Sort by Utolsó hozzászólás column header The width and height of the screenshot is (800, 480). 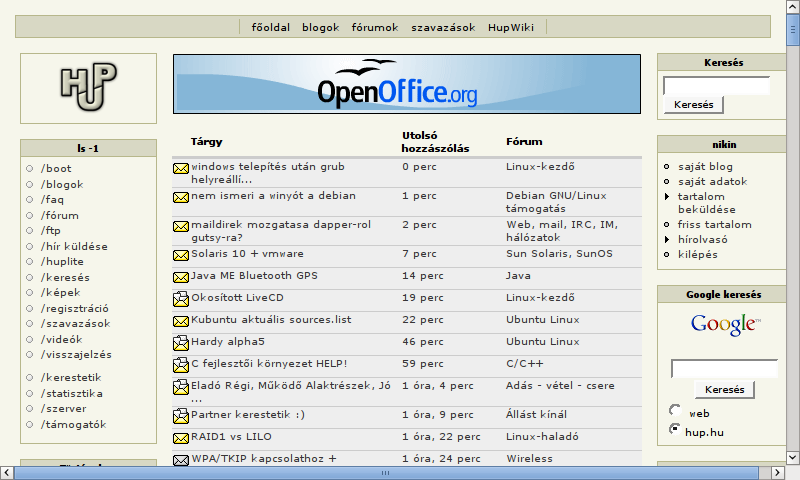click(435, 142)
